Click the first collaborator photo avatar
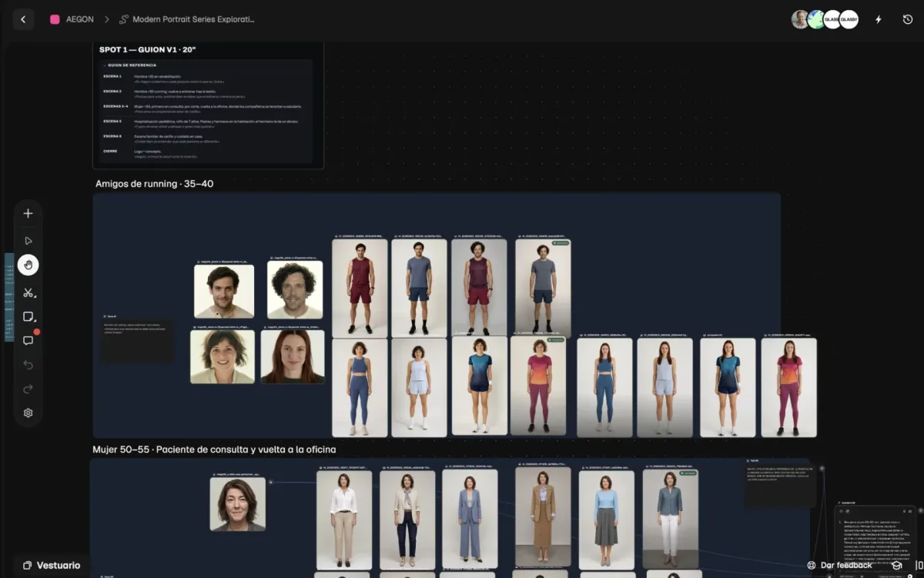 [801, 19]
